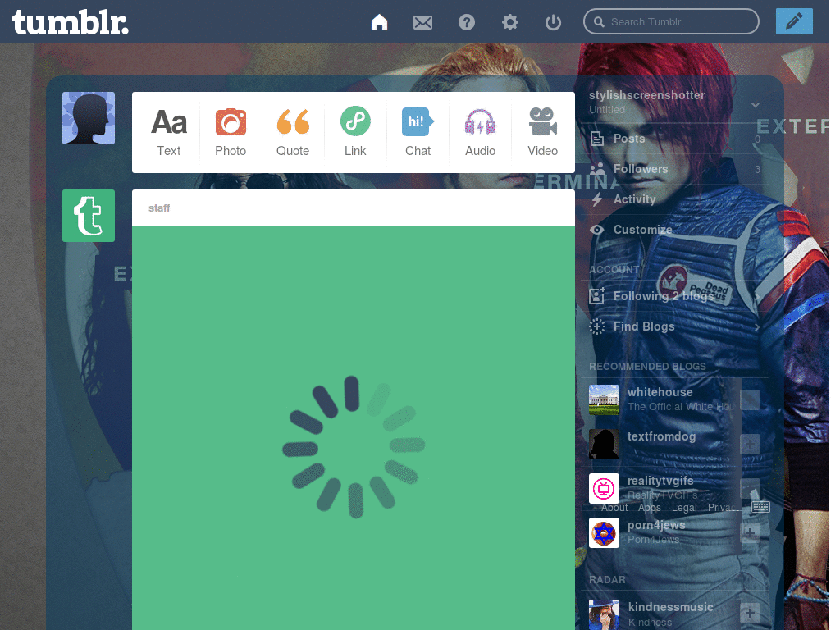Open the About footer link
This screenshot has width=840, height=630.
point(614,507)
